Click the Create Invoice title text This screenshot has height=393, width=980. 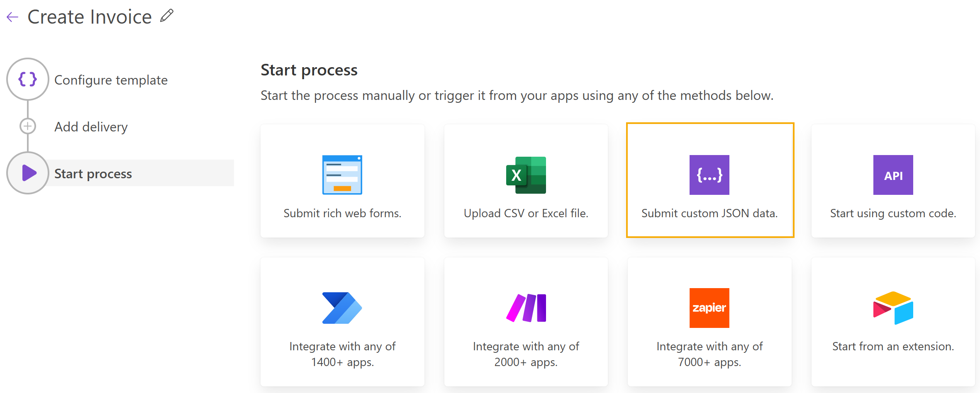click(x=90, y=17)
